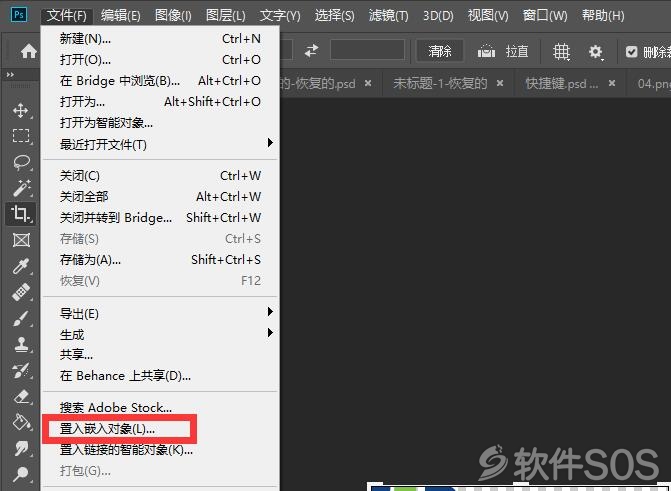
Task: Choose Share (共享) menu item
Action: point(160,354)
